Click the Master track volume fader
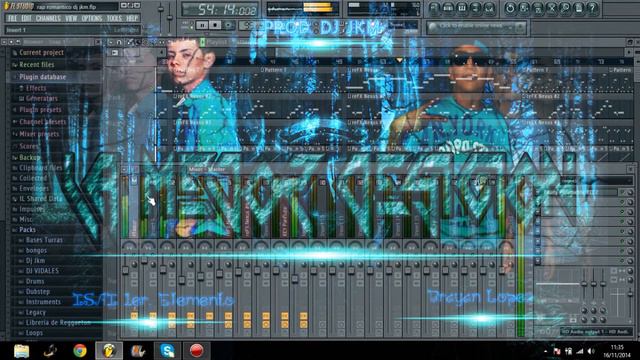 click(125, 270)
